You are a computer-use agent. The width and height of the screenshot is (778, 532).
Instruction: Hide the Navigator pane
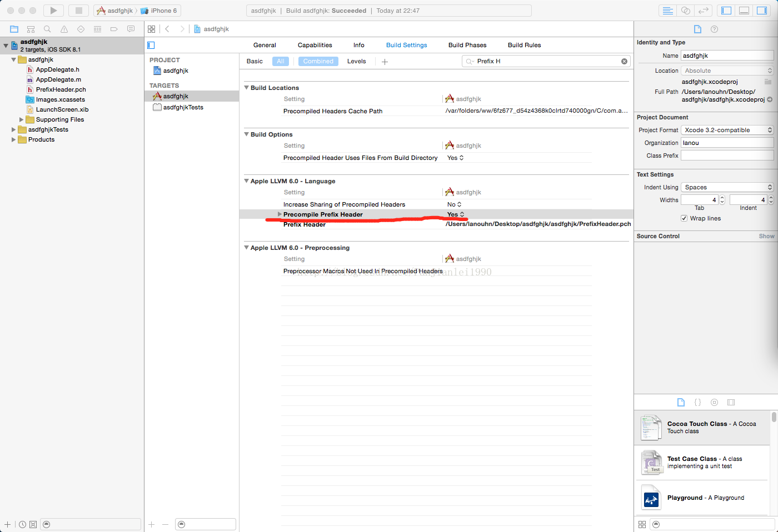pyautogui.click(x=726, y=11)
